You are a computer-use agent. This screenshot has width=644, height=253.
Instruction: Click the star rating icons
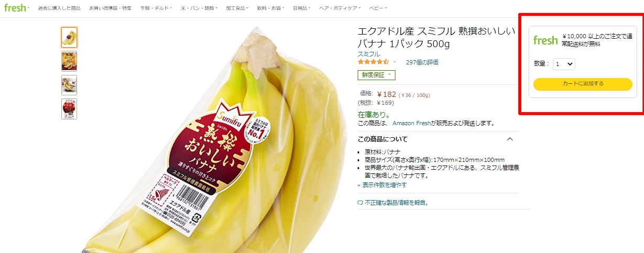[x=373, y=62]
